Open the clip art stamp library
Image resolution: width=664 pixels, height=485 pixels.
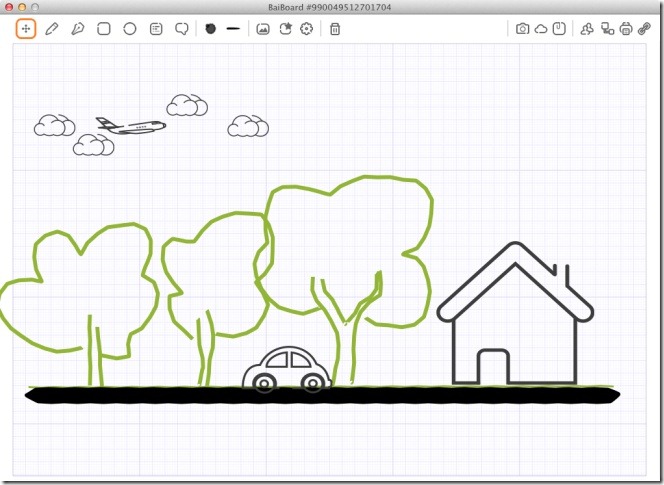pyautogui.click(x=286, y=29)
